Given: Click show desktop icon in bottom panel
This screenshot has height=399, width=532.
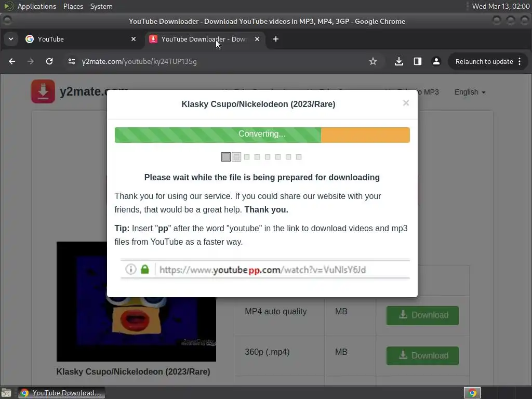Looking at the screenshot, I should 6,393.
